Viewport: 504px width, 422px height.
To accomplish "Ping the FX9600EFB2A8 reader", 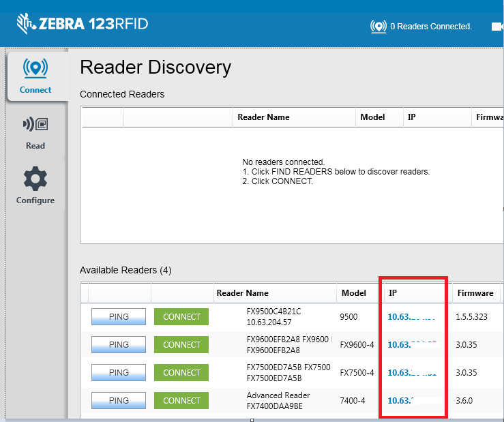I will [119, 345].
